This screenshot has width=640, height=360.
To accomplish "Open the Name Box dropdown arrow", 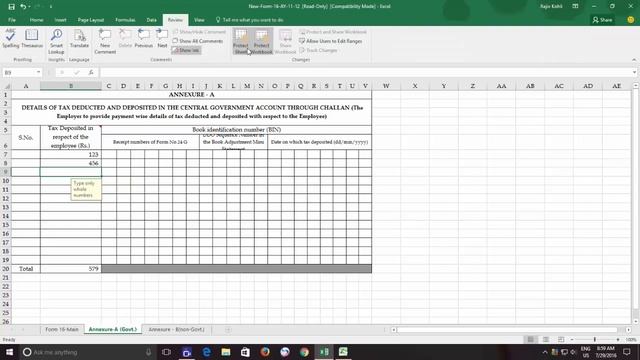I will coord(38,72).
